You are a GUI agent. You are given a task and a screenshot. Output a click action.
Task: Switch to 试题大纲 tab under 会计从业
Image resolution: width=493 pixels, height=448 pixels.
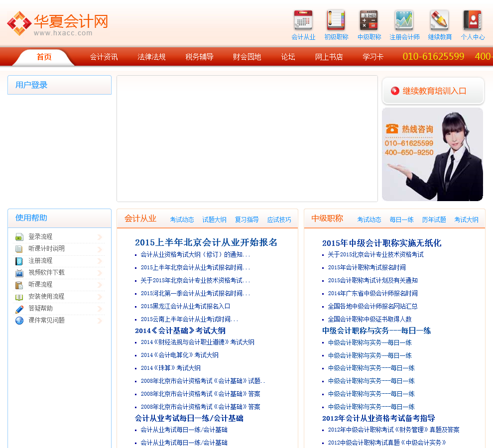214,220
